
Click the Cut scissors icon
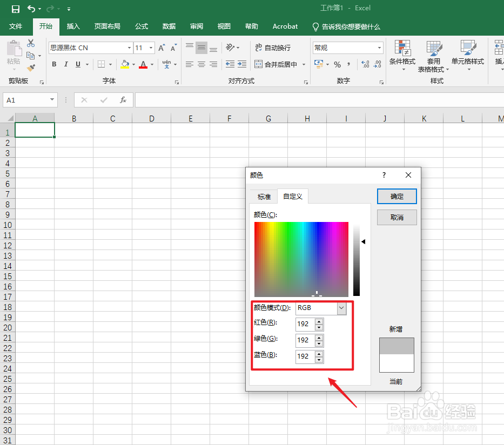pyautogui.click(x=31, y=43)
